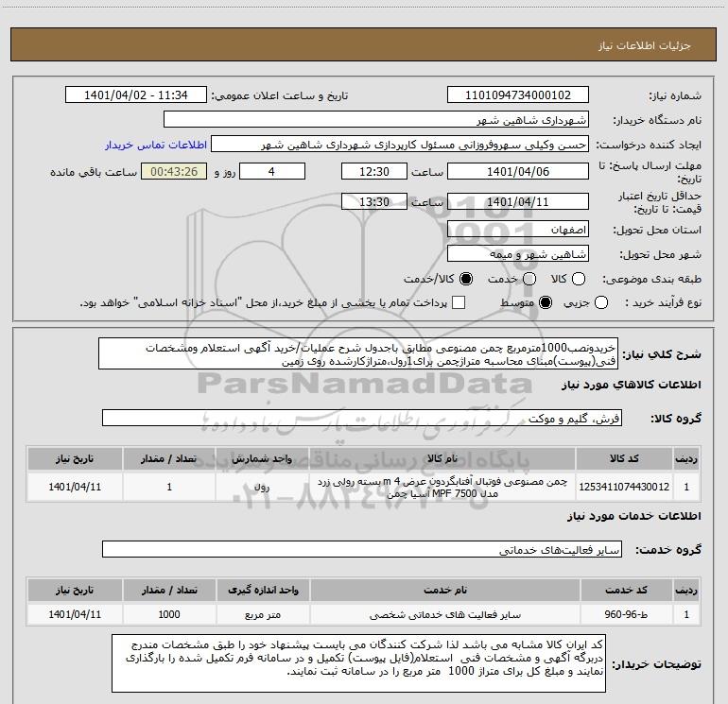Click the countdown timer 00:43:26

(174, 171)
